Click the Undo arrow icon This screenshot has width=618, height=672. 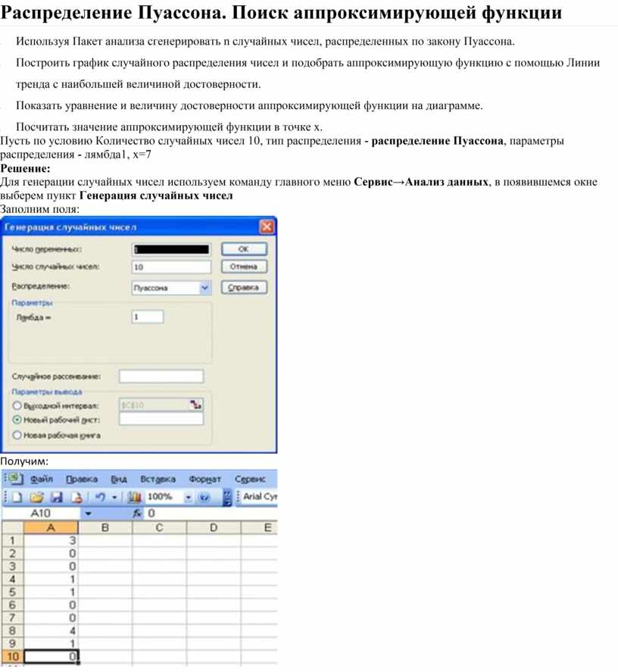point(98,497)
